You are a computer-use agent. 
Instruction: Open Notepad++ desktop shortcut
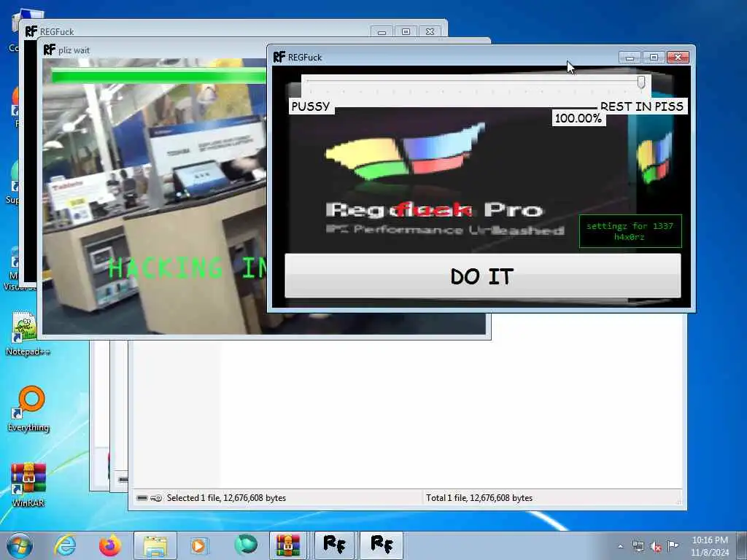point(27,333)
